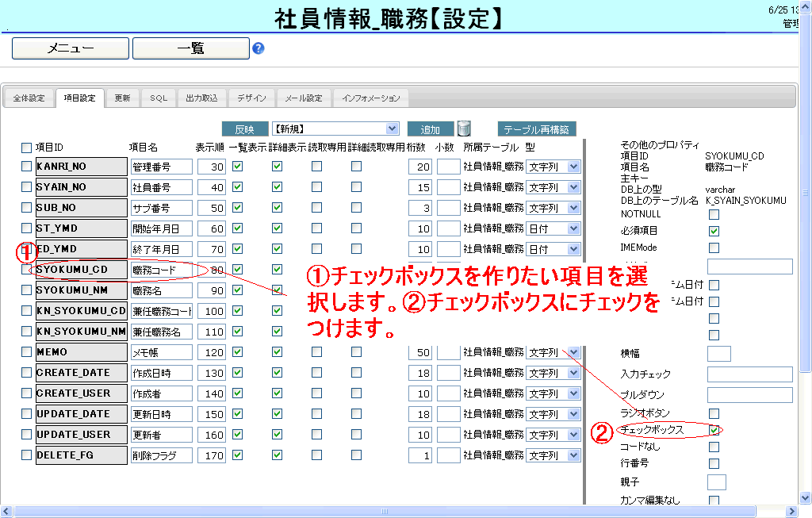812x518 pixels.
Task: Switch to the メール設定 tab
Action: pos(304,98)
